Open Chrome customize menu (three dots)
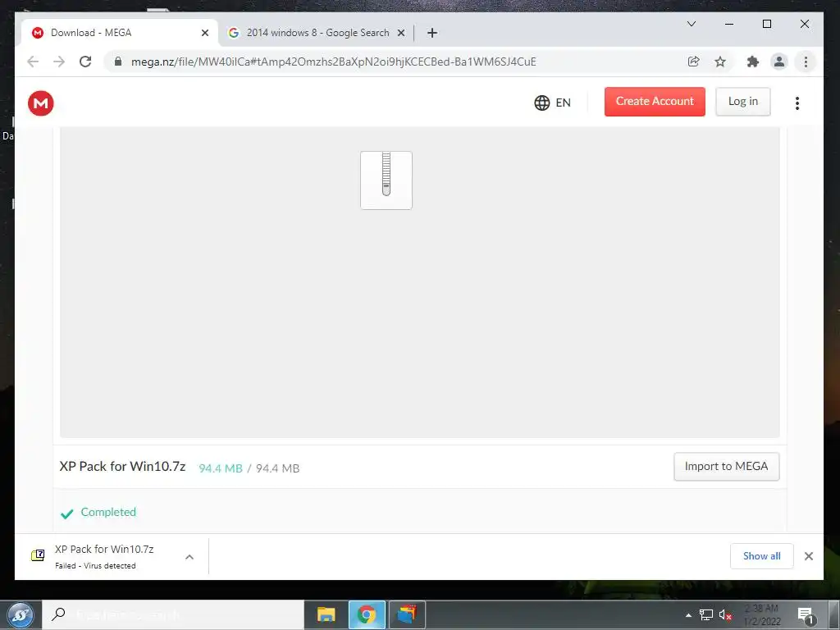This screenshot has height=630, width=840. tap(806, 62)
